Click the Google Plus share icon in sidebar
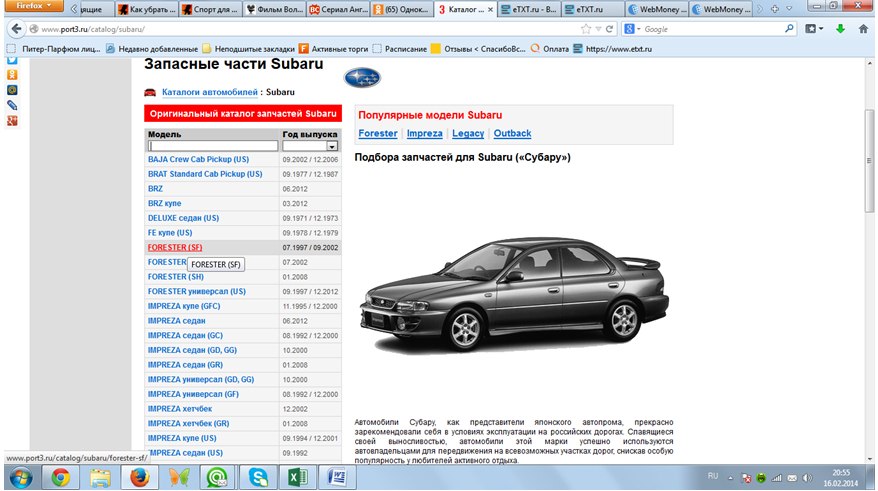Viewport: 878px width, 491px height. click(x=12, y=120)
